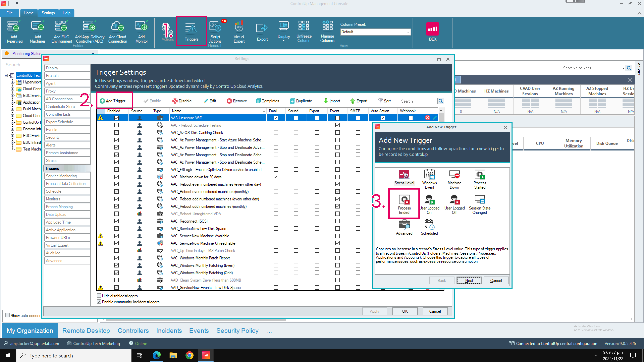Open the Search Machines dropdown arrow
Image resolution: width=644 pixels, height=362 pixels.
click(x=623, y=68)
